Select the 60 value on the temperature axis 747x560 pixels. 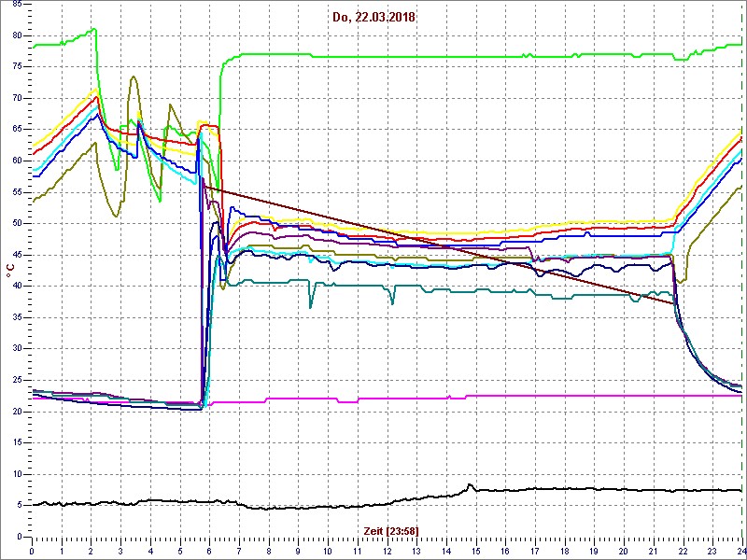click(x=16, y=161)
